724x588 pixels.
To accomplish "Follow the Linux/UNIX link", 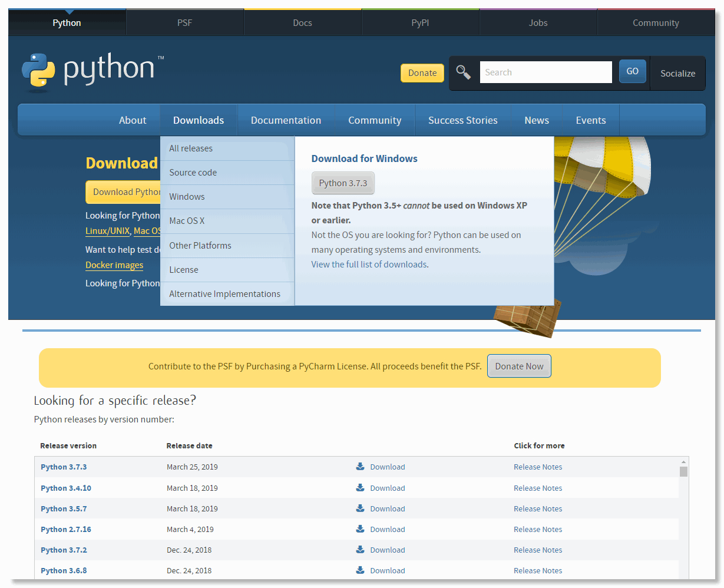I will point(107,231).
